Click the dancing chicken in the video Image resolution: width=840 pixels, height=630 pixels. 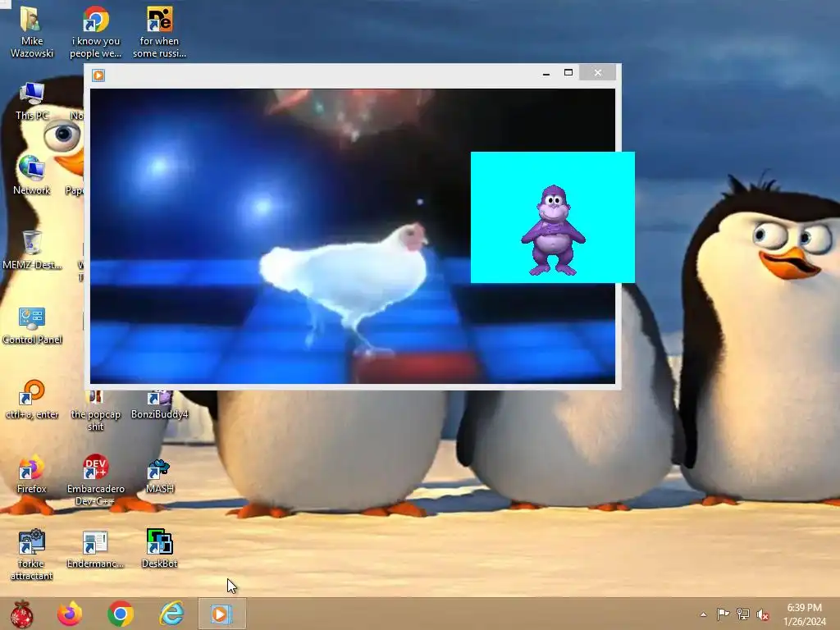pos(344,286)
